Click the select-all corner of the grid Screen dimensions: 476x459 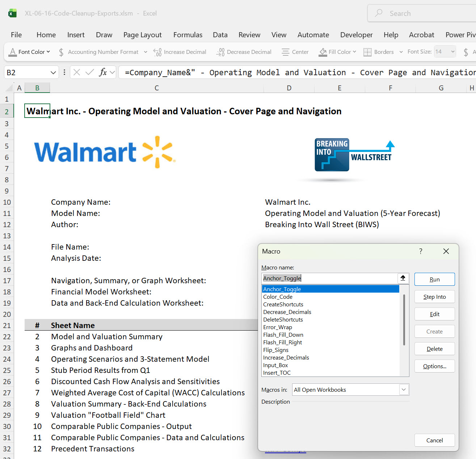point(9,88)
